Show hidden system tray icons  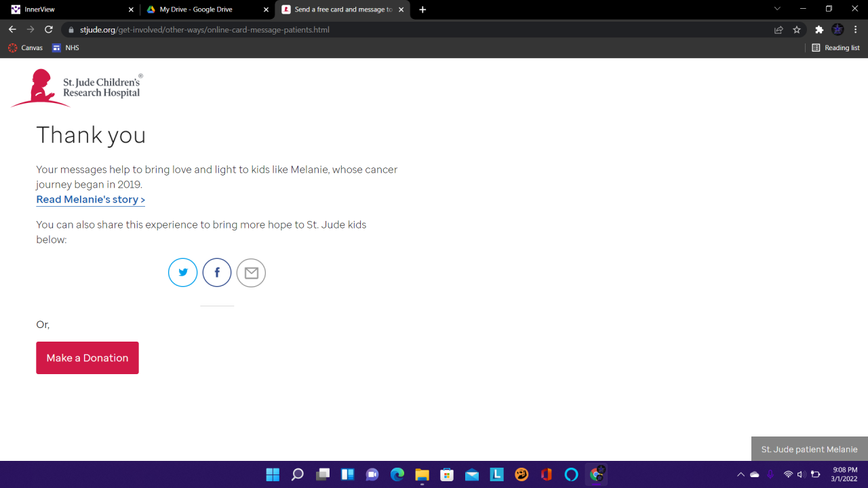coord(741,474)
